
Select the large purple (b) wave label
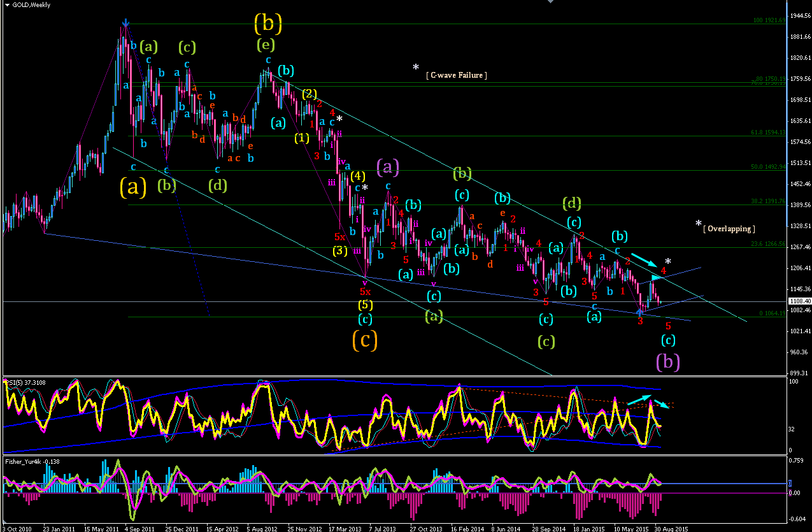coord(668,362)
